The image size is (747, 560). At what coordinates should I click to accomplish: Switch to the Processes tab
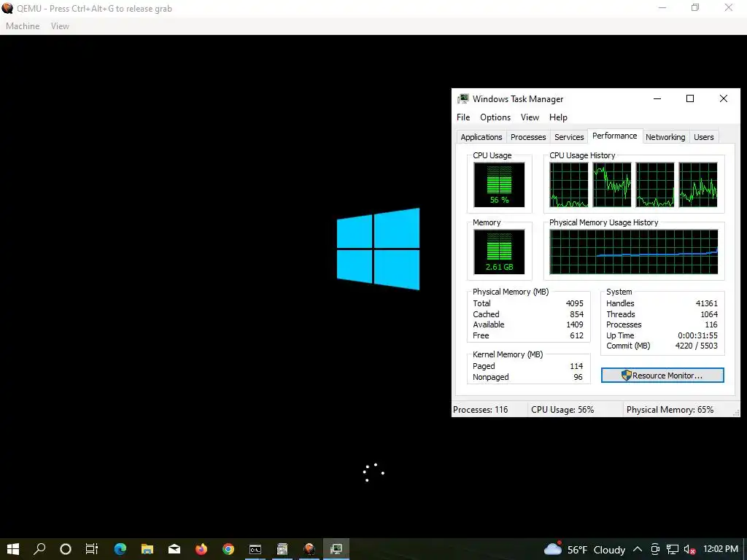[x=528, y=137]
